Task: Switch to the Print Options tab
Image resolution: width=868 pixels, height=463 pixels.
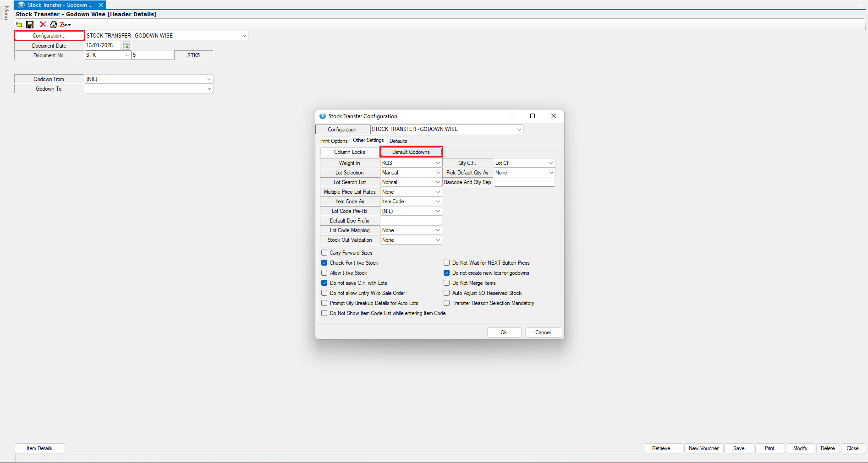Action: click(334, 141)
